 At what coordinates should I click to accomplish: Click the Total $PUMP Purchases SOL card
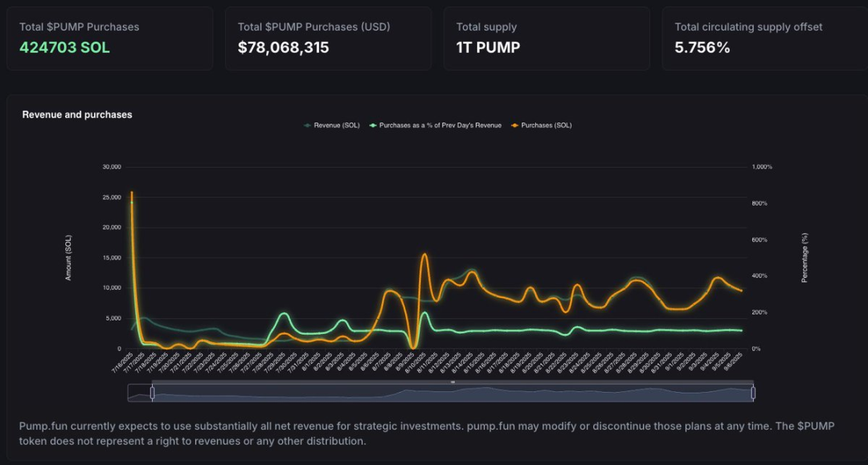pos(110,39)
